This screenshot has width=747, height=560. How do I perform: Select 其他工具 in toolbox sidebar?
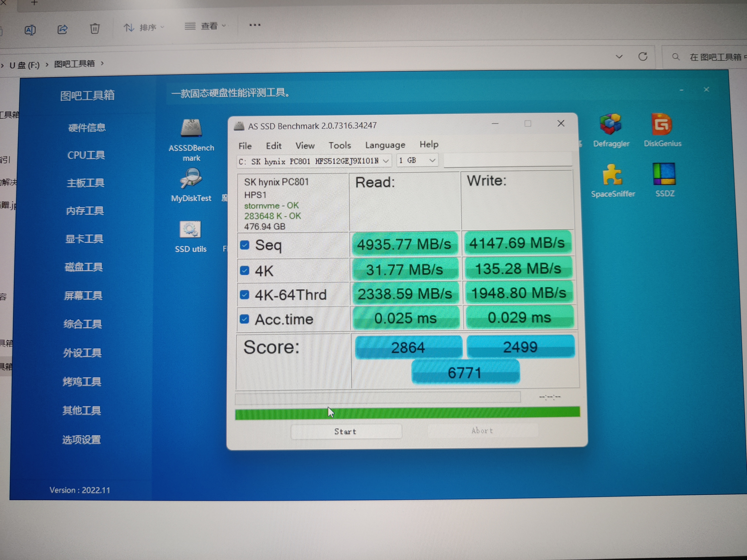click(82, 410)
